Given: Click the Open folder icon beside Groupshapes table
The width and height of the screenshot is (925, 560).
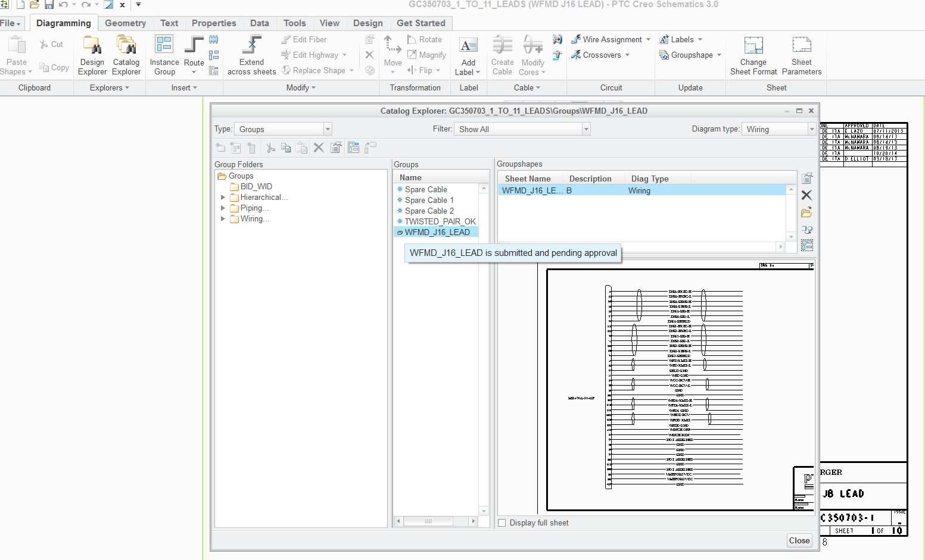Looking at the screenshot, I should coord(807,212).
